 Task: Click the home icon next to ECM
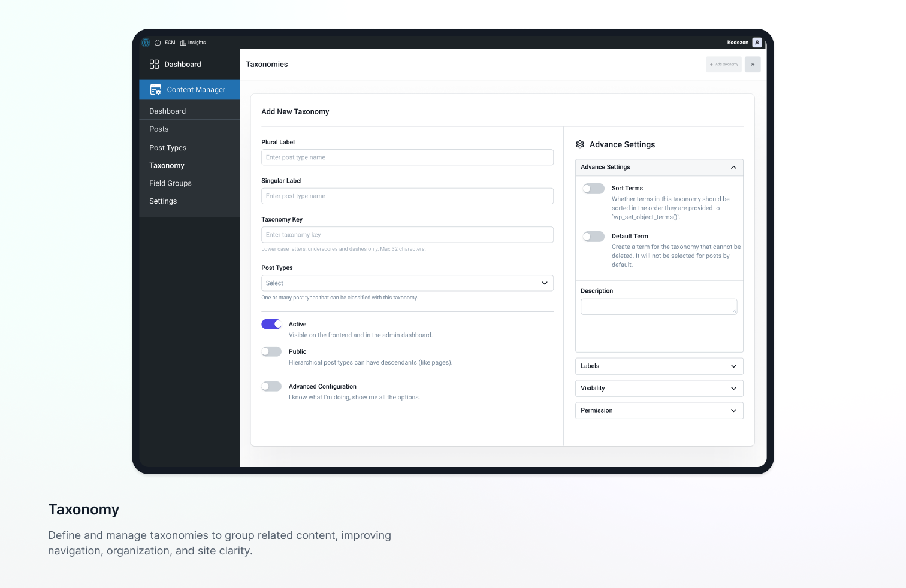point(156,42)
